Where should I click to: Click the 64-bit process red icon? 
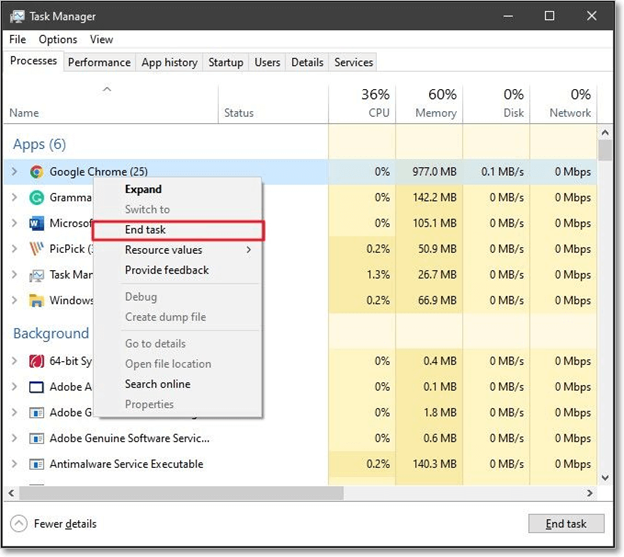(x=37, y=361)
